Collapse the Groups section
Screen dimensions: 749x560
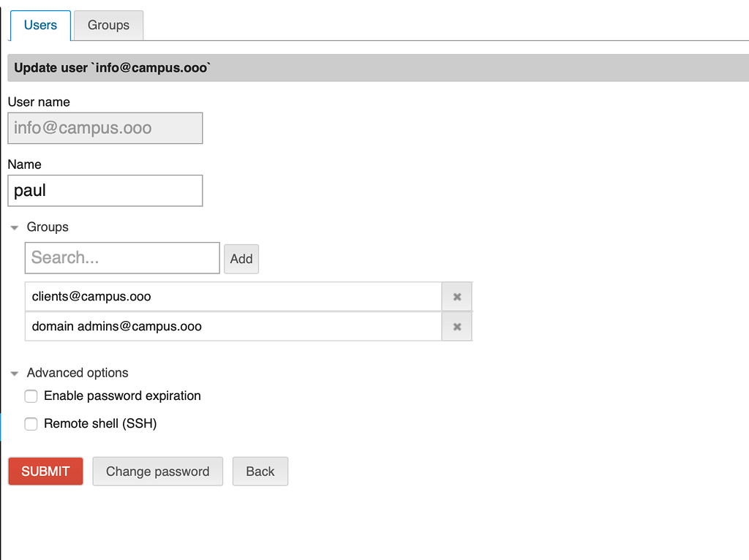pos(15,227)
